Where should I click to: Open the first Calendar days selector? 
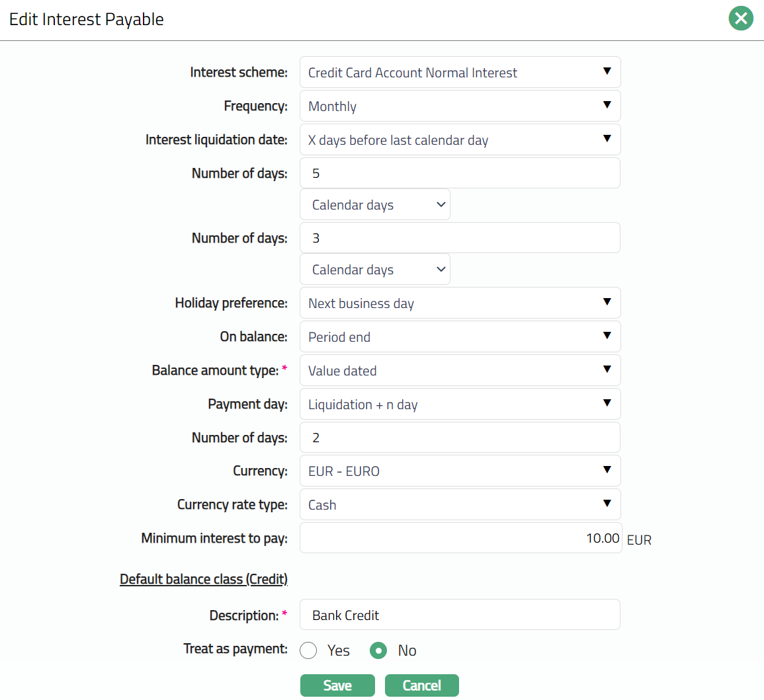point(374,205)
